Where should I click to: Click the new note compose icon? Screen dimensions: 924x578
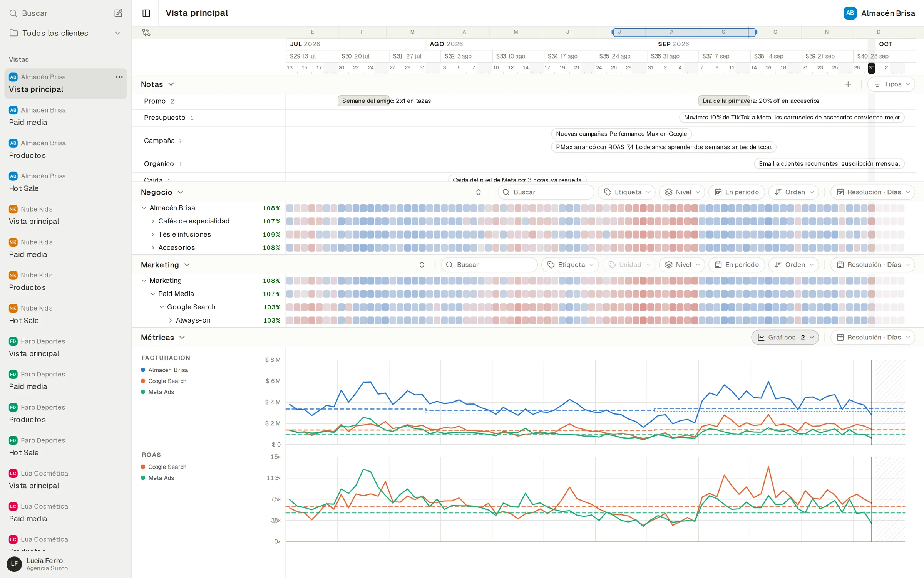tap(118, 13)
